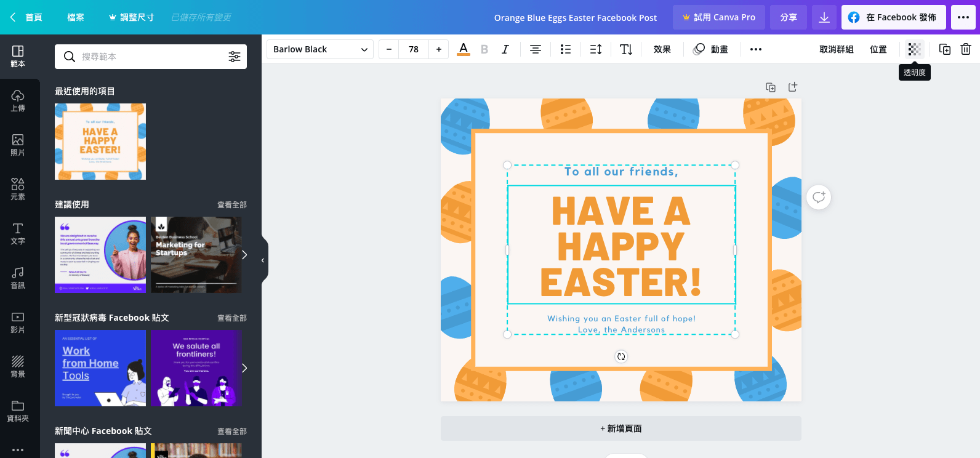
Task: Select Marketing for Startups template thumbnail
Action: 196,255
